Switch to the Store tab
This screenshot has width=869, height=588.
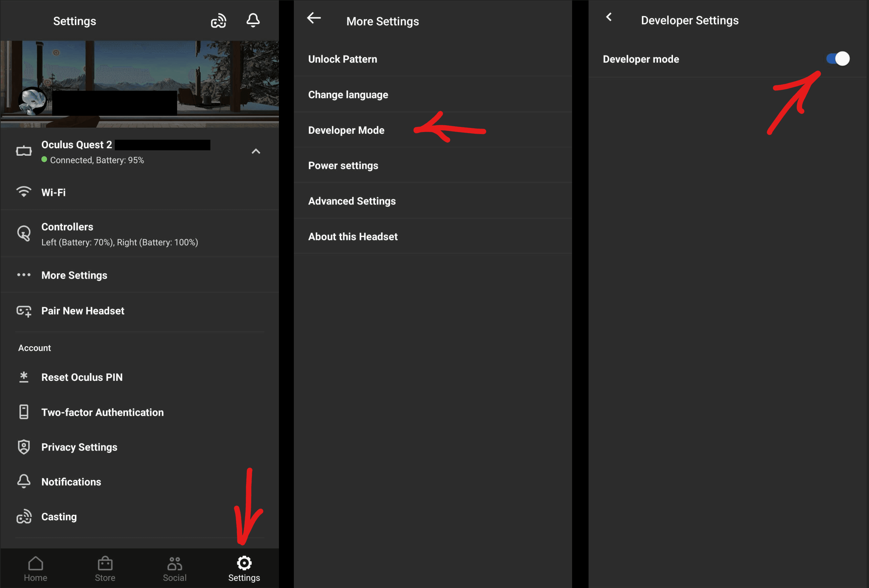[105, 568]
